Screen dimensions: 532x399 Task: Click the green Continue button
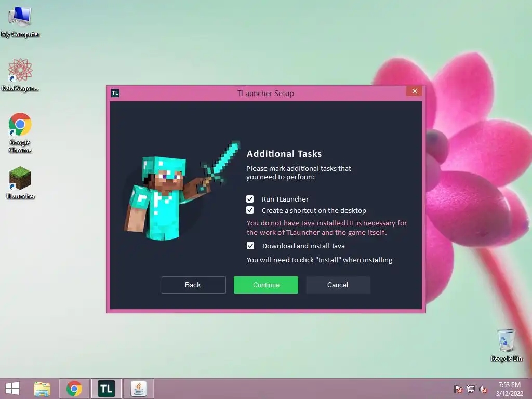266,285
